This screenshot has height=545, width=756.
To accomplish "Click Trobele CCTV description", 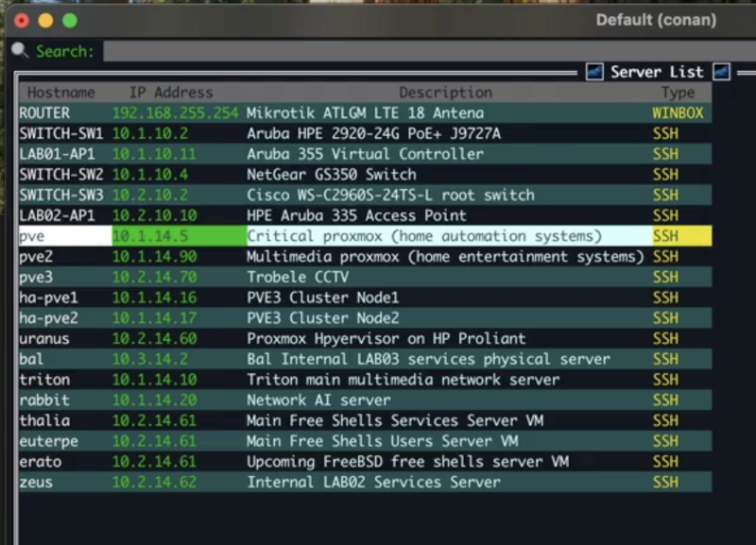I will point(298,277).
